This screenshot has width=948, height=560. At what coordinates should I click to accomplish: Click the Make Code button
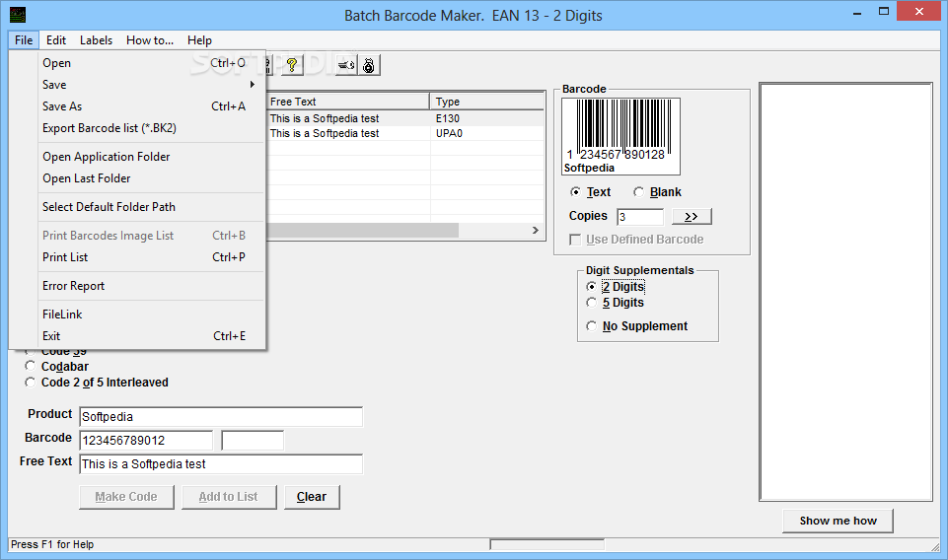126,497
